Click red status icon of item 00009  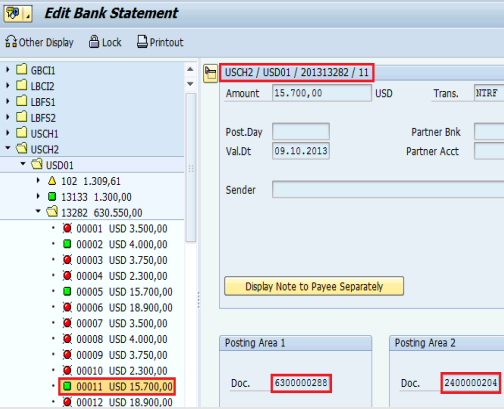coord(67,355)
